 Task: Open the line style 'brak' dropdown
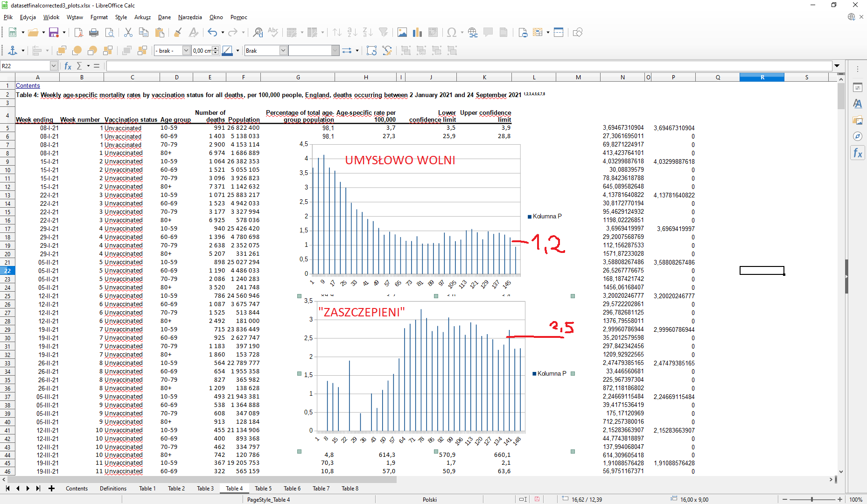click(186, 50)
